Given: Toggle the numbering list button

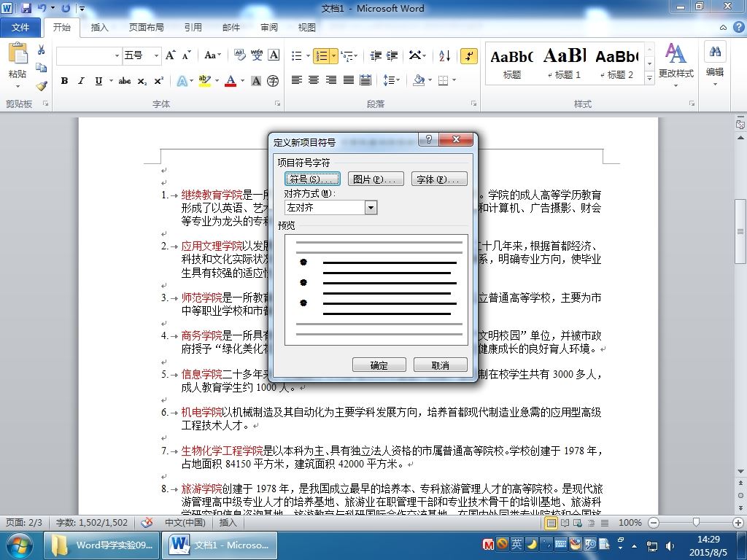Looking at the screenshot, I should [322, 55].
